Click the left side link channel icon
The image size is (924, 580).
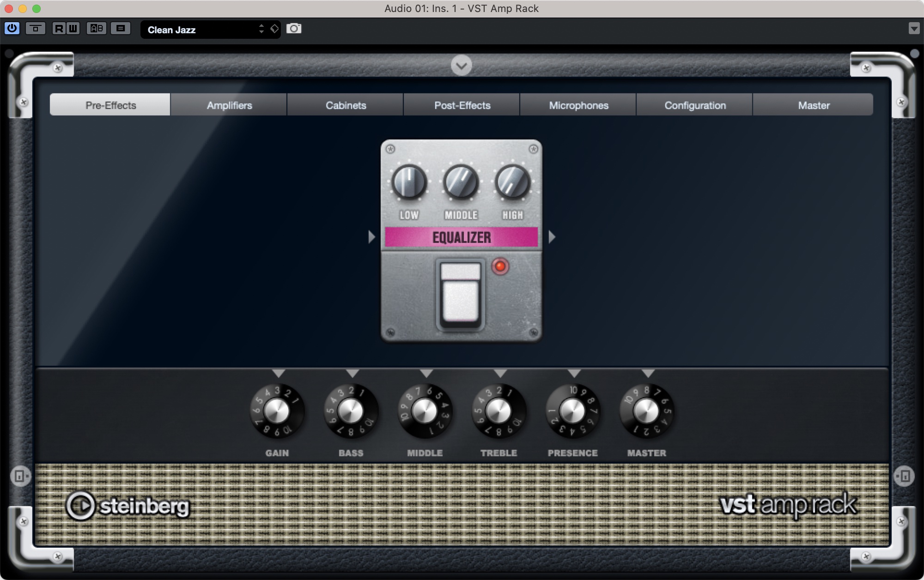[x=20, y=476]
